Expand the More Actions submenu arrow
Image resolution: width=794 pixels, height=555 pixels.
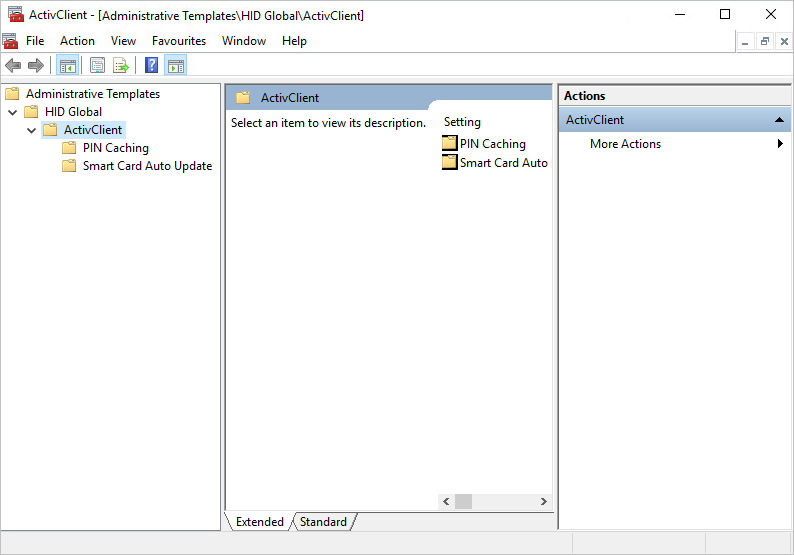pos(780,144)
